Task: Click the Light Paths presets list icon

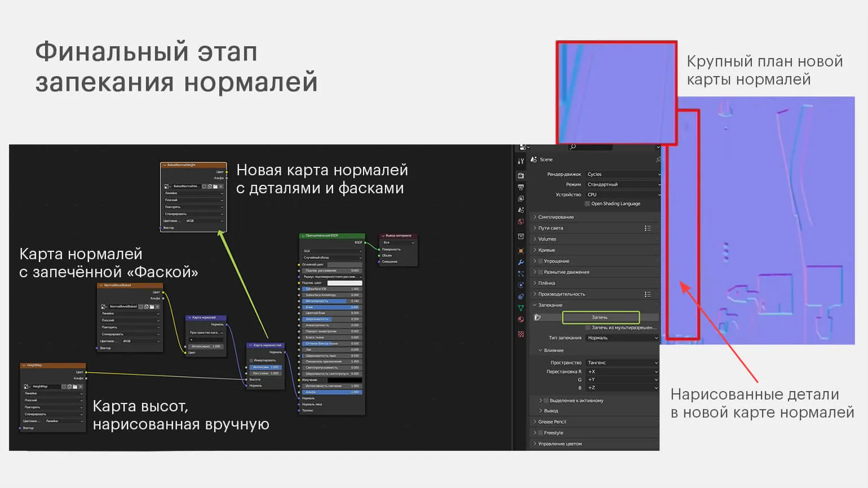Action: coord(648,228)
